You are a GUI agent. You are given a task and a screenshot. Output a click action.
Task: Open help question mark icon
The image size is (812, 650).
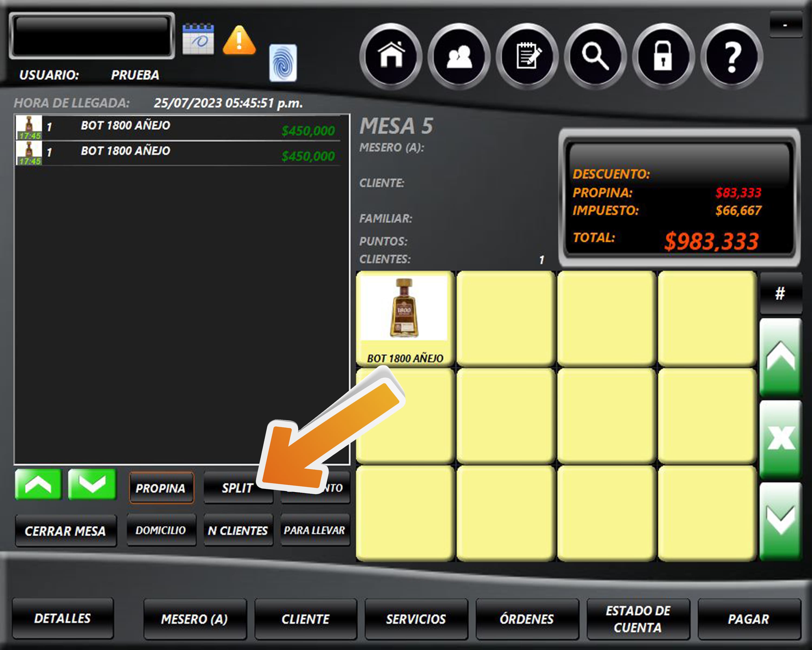tap(732, 57)
